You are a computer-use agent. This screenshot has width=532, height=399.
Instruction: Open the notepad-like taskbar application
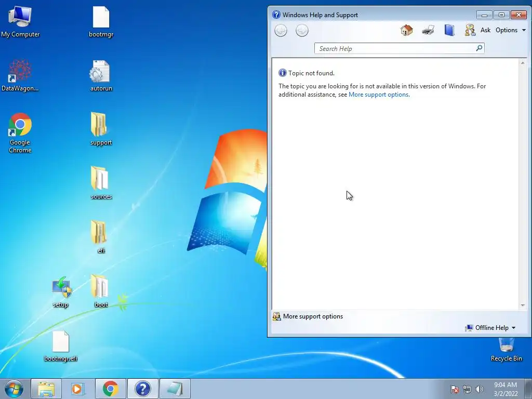[175, 389]
